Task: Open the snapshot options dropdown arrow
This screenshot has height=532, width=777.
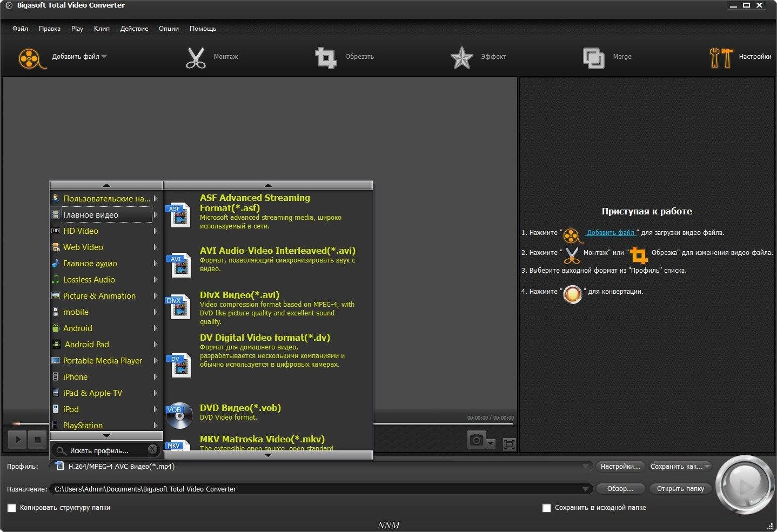Action: tap(491, 444)
